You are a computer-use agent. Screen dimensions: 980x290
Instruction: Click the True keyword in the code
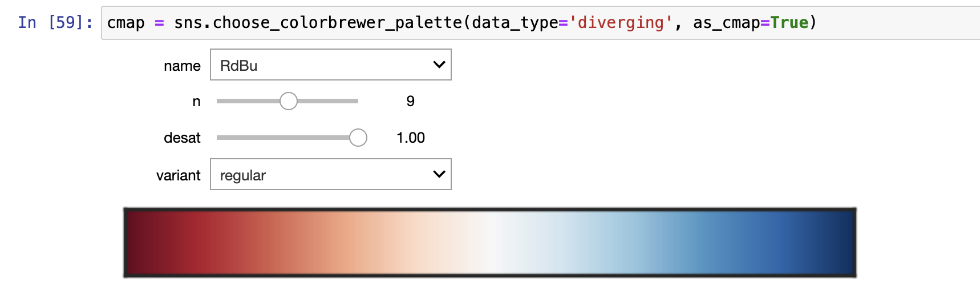pyautogui.click(x=789, y=23)
